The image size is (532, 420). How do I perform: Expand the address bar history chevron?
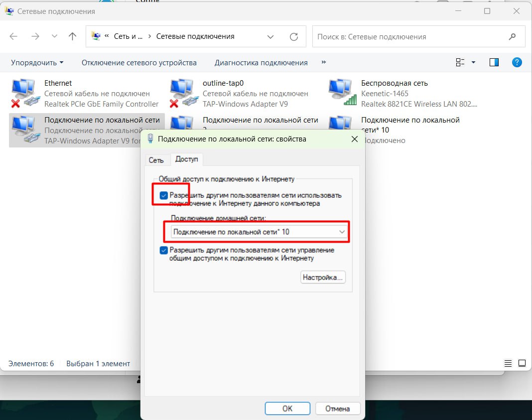[270, 36]
